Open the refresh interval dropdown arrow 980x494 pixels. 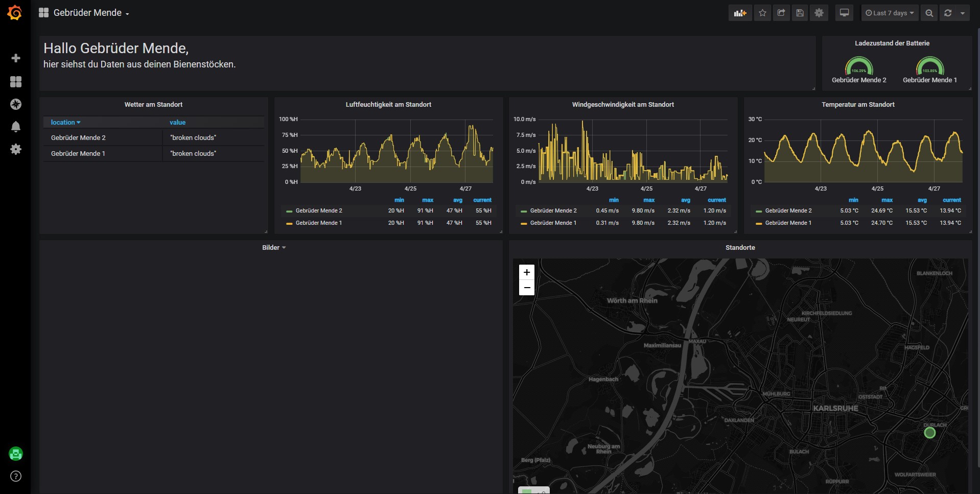[x=963, y=13]
